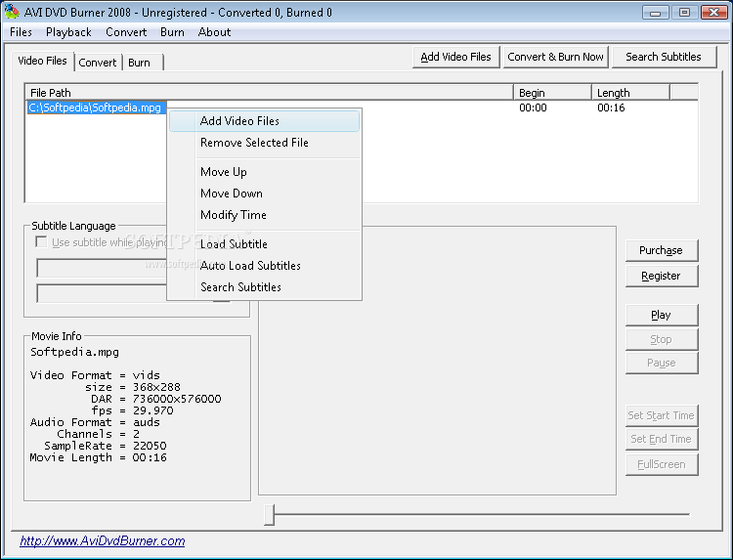The width and height of the screenshot is (733, 560).
Task: Open the www.AviDvdBurner.com link
Action: [x=103, y=541]
